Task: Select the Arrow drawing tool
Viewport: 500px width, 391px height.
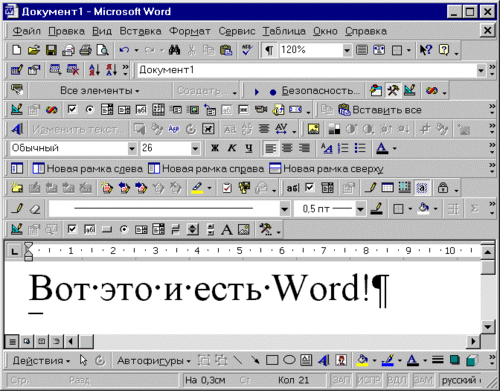Action: tap(255, 360)
